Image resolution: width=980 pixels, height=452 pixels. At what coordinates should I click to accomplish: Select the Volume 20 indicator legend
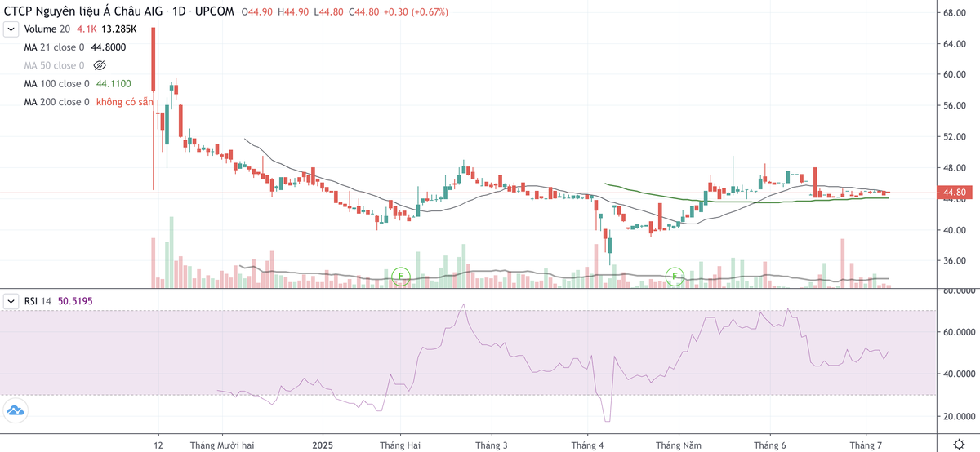(47, 29)
